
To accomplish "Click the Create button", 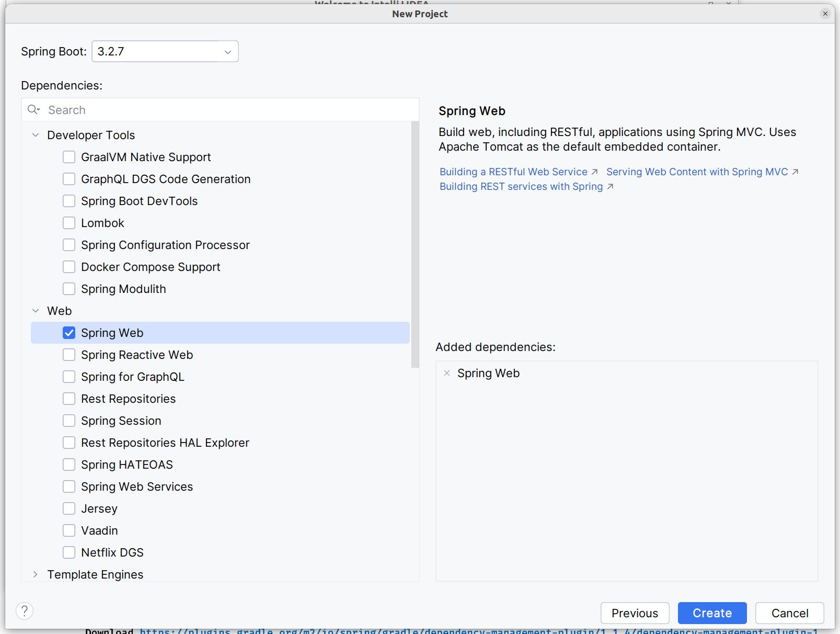I will (712, 613).
